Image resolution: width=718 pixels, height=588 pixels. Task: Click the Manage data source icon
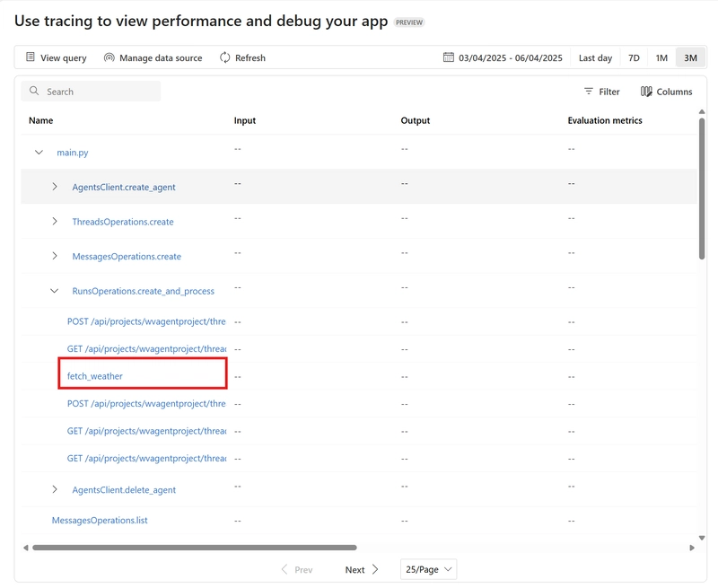pyautogui.click(x=109, y=57)
